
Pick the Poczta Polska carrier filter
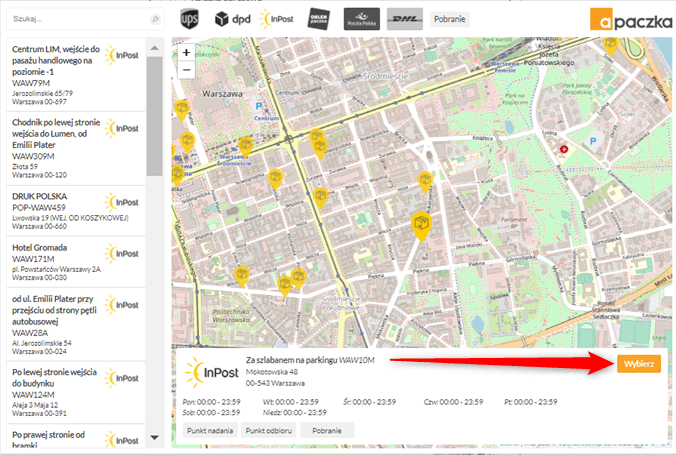point(362,18)
